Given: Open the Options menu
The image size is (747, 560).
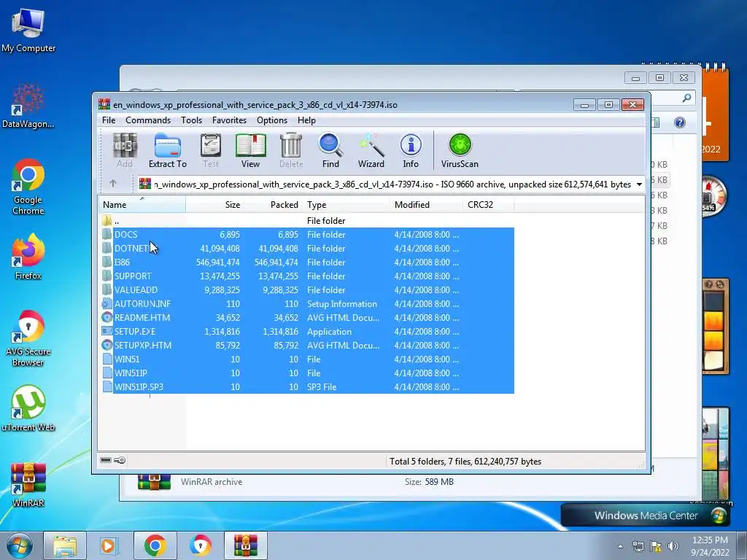Looking at the screenshot, I should (x=272, y=120).
